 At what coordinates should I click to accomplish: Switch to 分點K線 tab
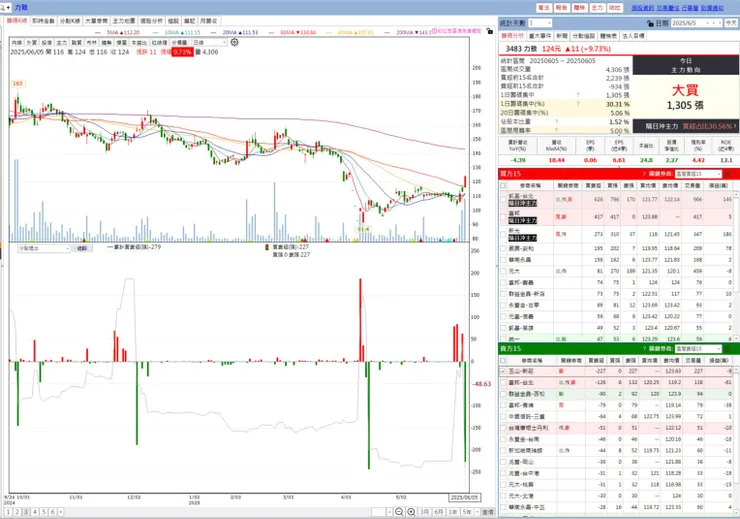[x=70, y=21]
